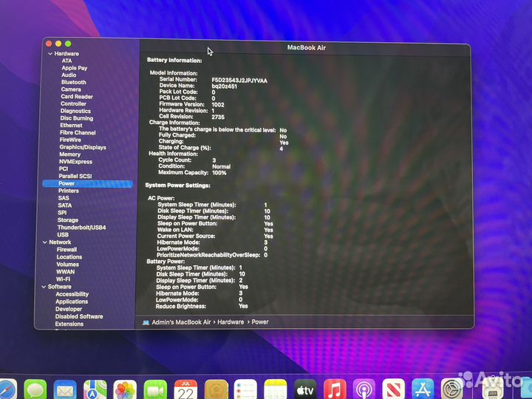The width and height of the screenshot is (532, 399).
Task: Open the Calendar icon showing JUL 22
Action: tap(185, 390)
